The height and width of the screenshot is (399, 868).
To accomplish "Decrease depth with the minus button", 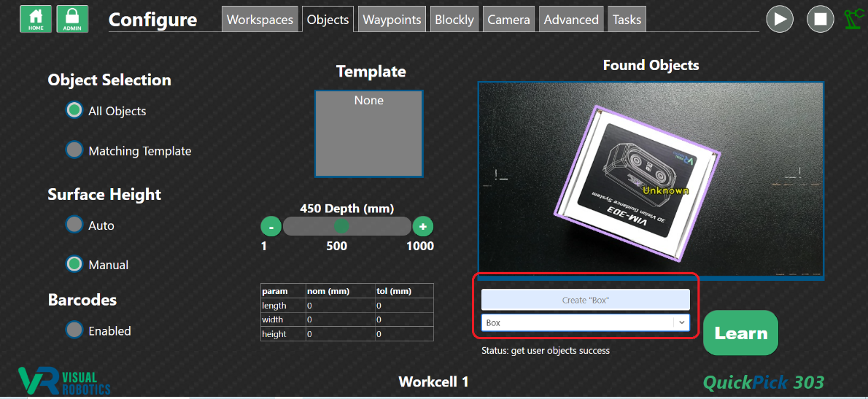I will (271, 226).
